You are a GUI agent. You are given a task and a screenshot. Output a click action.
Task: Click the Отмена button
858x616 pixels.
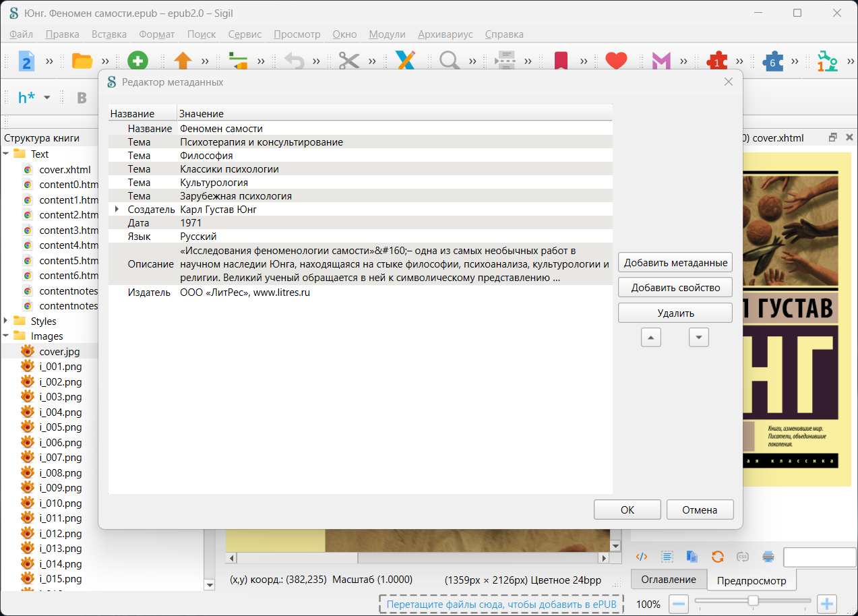pyautogui.click(x=700, y=510)
